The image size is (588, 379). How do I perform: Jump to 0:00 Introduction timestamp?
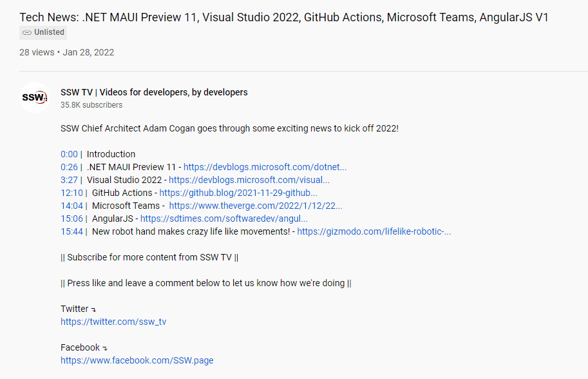69,154
